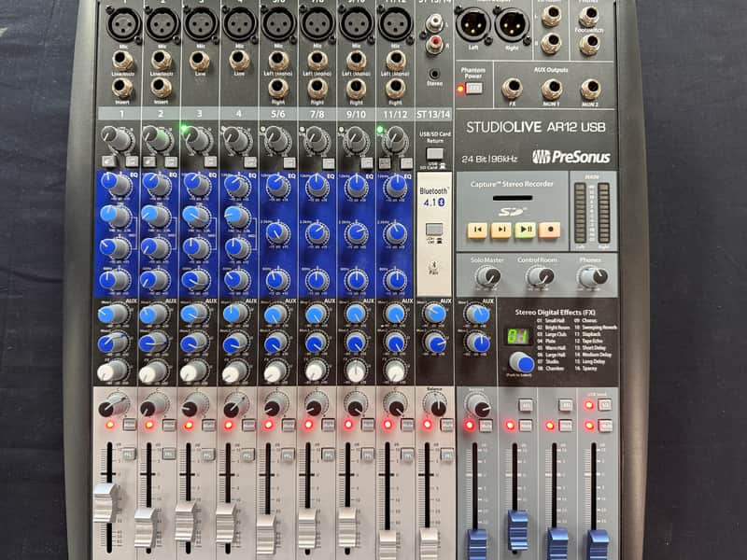The width and height of the screenshot is (747, 560).
Task: Tap the Left main output XLR
Action: tap(473, 24)
